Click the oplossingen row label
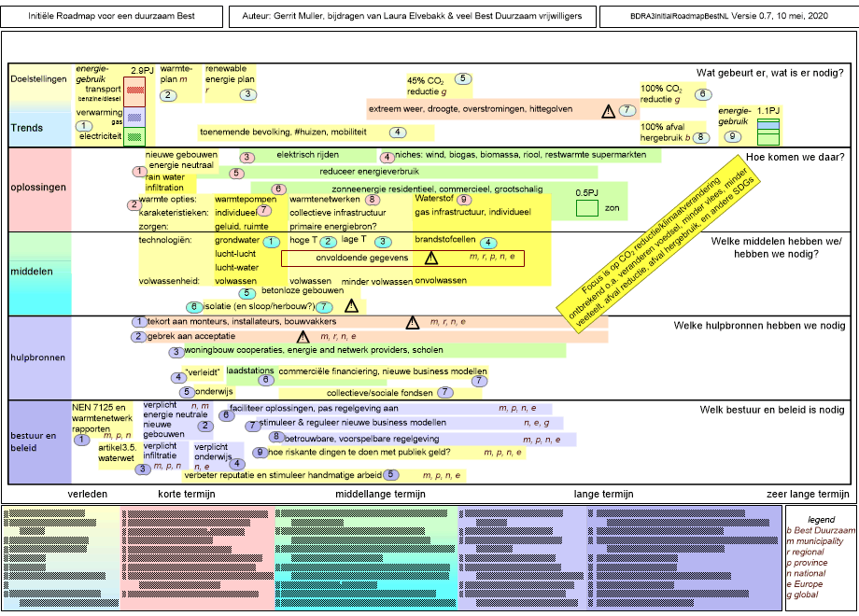This screenshot has height=616, width=859. click(x=38, y=188)
